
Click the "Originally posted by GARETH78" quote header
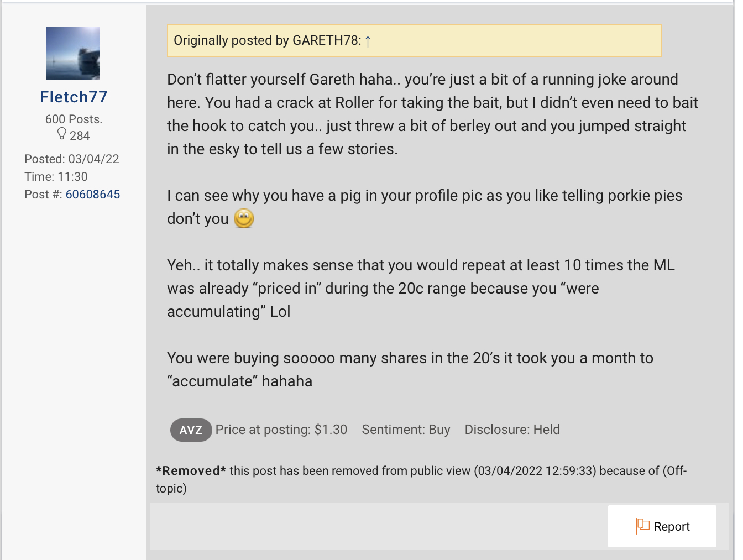[x=267, y=41]
